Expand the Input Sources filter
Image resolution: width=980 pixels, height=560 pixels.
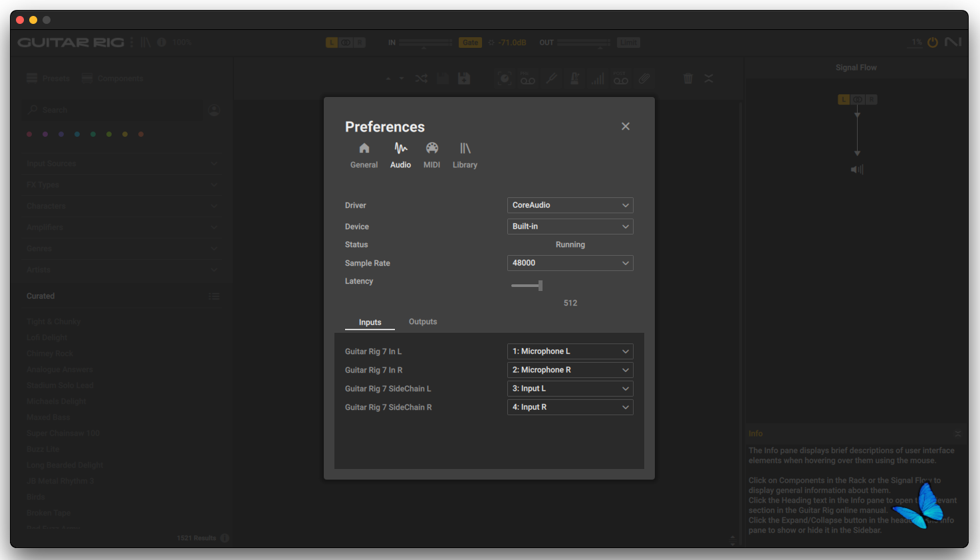click(122, 163)
